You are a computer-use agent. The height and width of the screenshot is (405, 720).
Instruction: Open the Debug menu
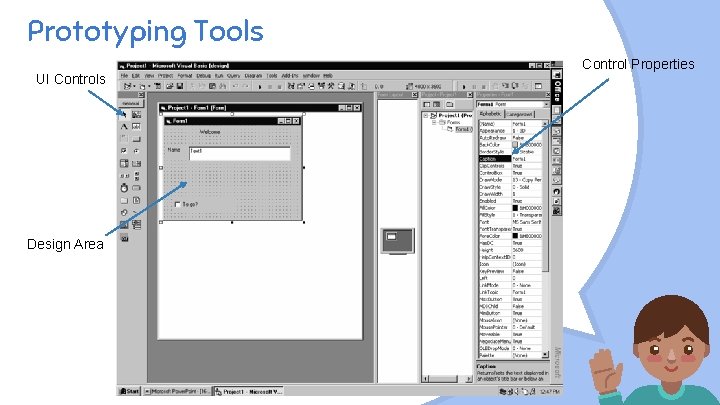click(203, 76)
